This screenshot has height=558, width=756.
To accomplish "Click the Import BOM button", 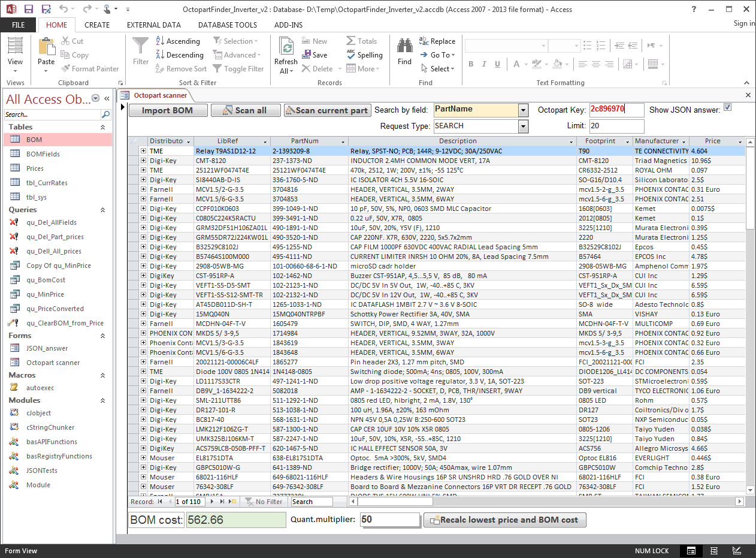I will 169,110.
